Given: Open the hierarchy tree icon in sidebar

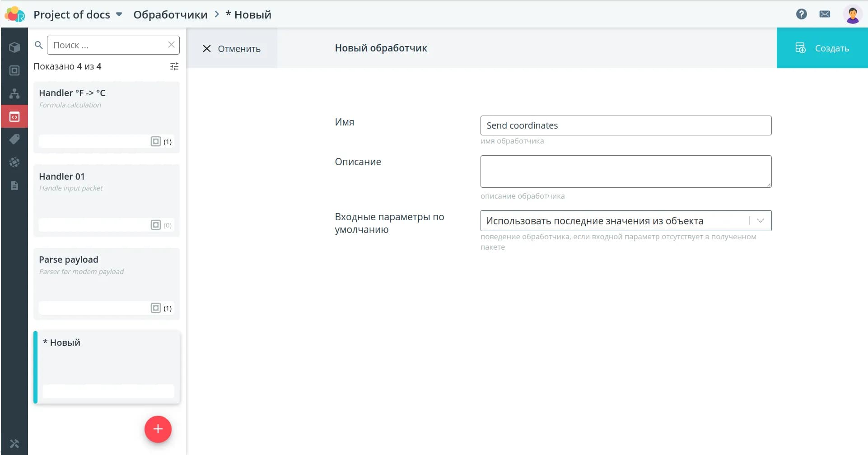Looking at the screenshot, I should 14,93.
